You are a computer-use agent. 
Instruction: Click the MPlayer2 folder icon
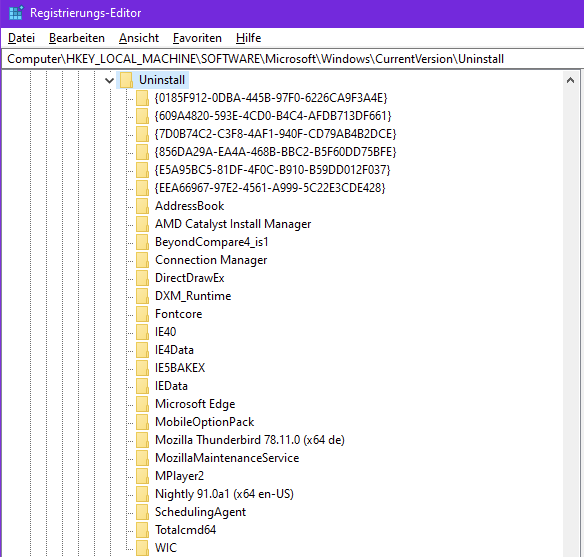click(142, 476)
